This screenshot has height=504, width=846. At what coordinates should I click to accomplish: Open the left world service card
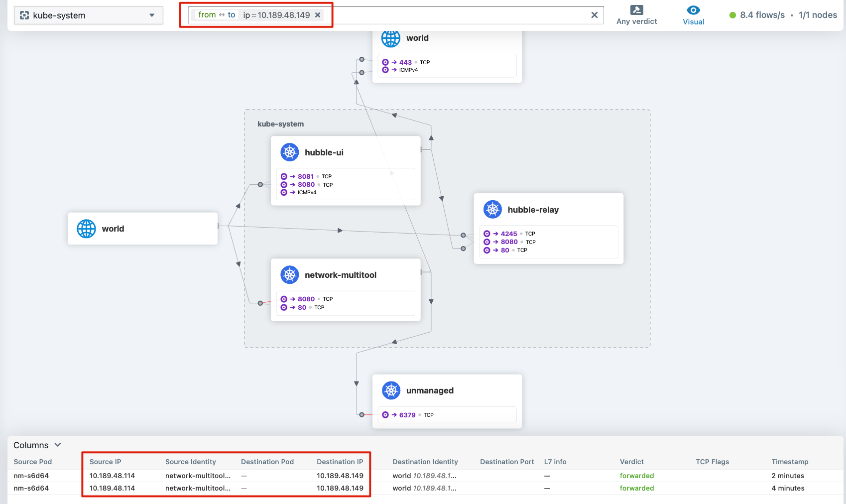coord(142,229)
